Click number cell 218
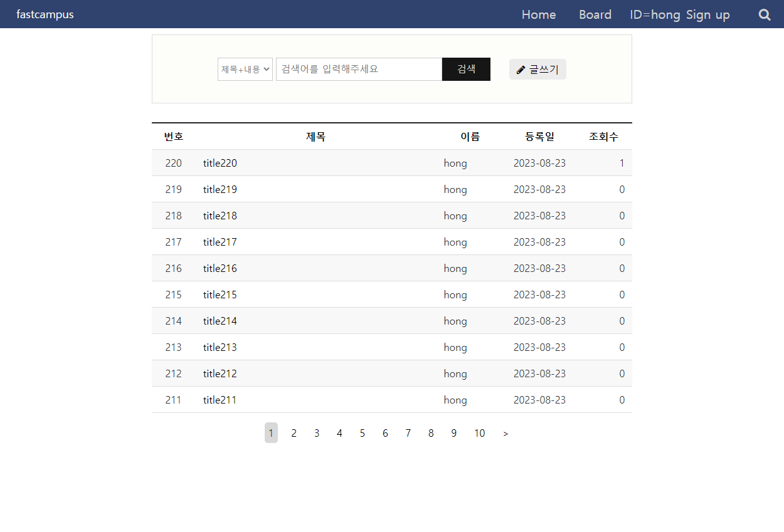 [174, 216]
